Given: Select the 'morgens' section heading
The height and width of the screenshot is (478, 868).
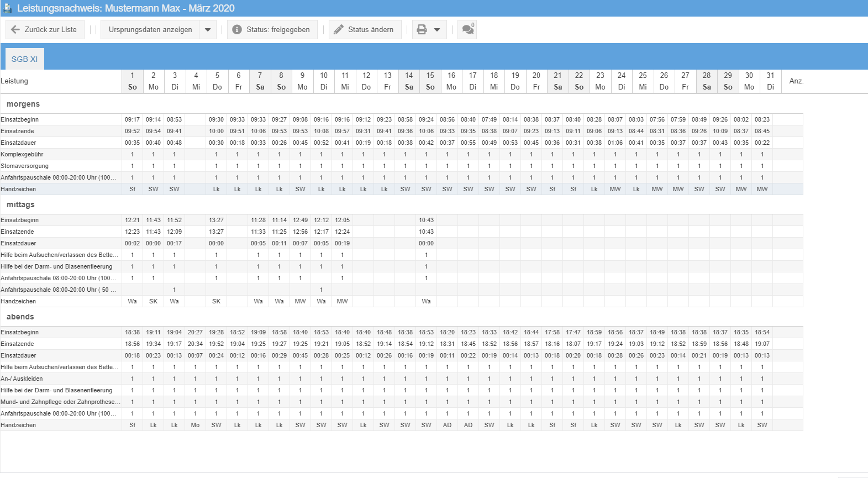Looking at the screenshot, I should [x=23, y=104].
